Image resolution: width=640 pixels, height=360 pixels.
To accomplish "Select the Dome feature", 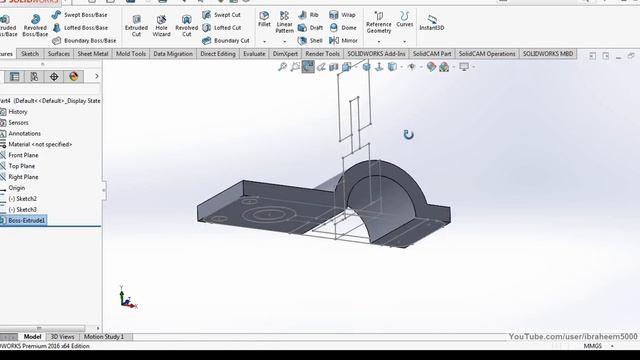I will pos(343,28).
